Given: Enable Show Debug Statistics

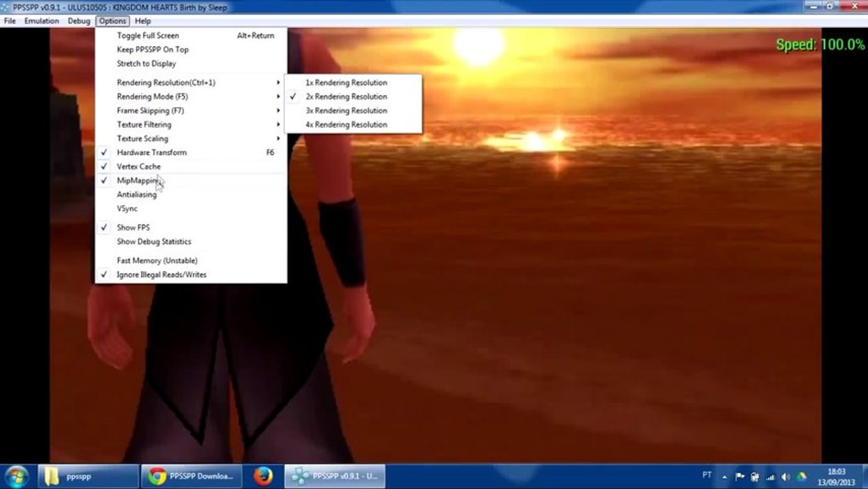Looking at the screenshot, I should 191,242.
